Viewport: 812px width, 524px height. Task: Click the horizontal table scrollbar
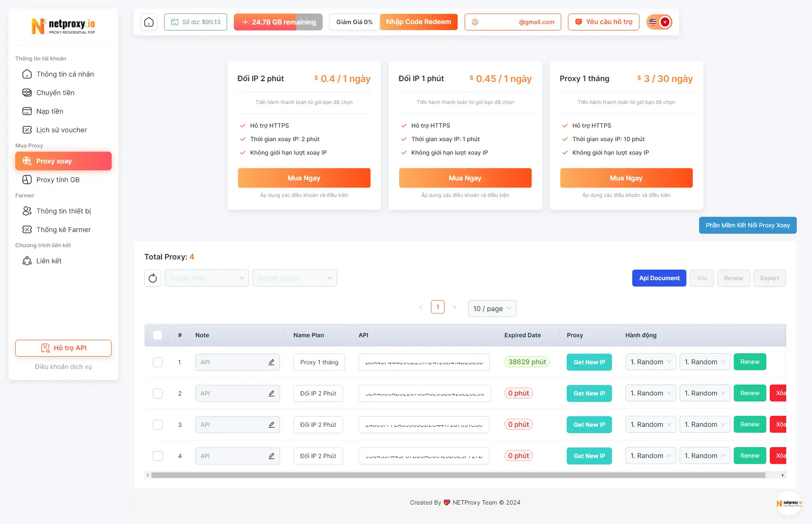click(x=458, y=475)
